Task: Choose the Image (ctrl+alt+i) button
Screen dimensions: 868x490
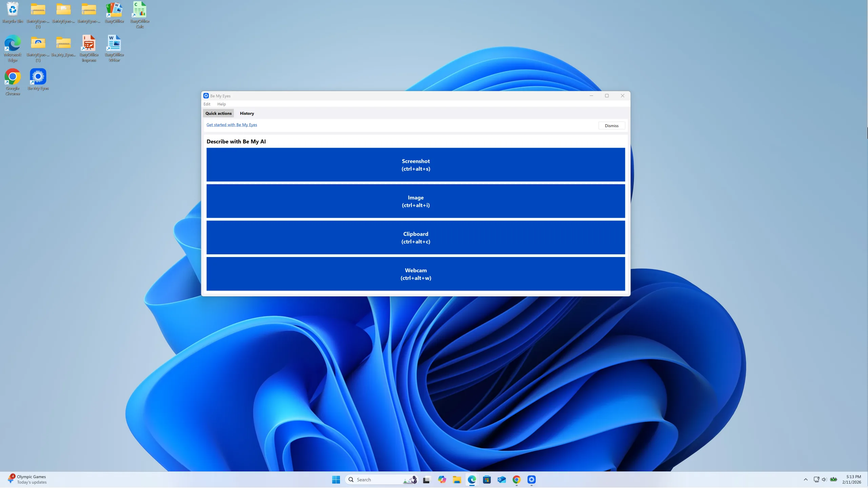Action: 416,201
